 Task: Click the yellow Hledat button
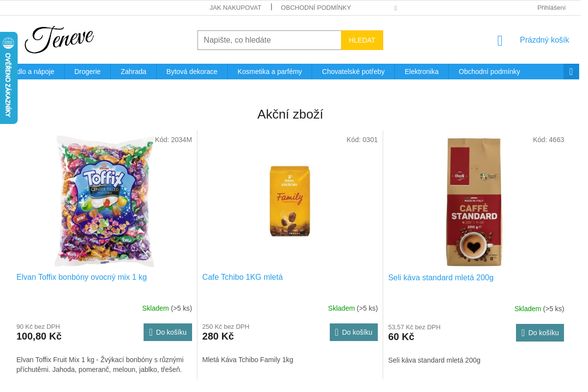(x=362, y=40)
